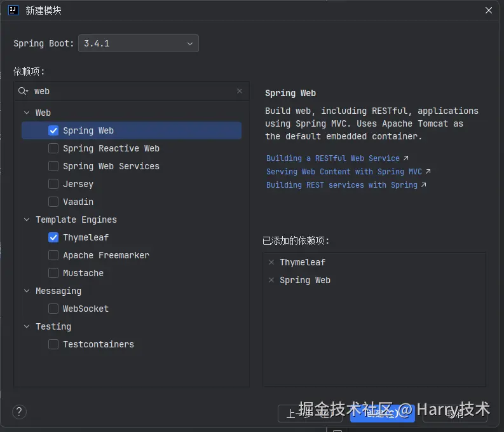504x432 pixels.
Task: Uncheck the Thymeleaf checkbox
Action: pyautogui.click(x=53, y=237)
